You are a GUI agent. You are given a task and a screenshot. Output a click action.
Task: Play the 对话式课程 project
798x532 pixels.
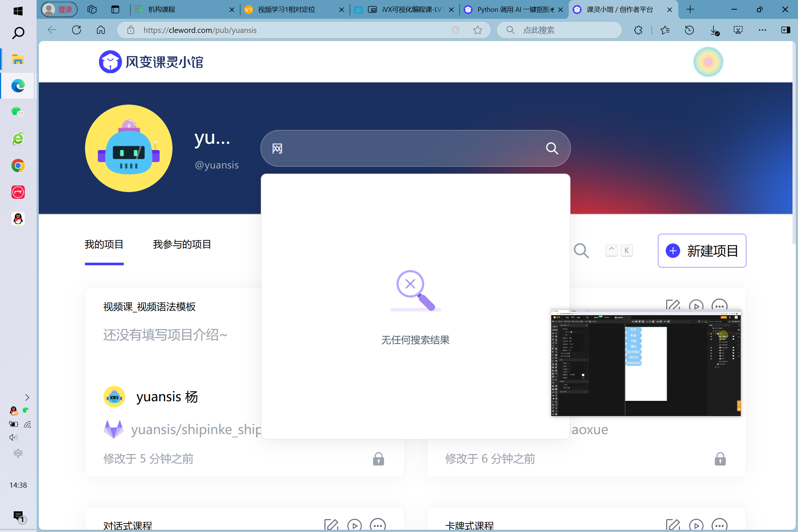tap(355, 525)
